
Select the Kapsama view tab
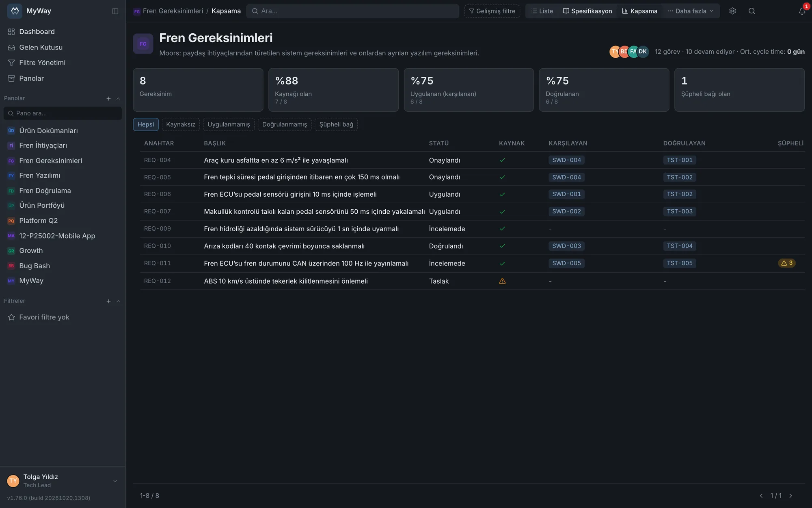coord(639,11)
